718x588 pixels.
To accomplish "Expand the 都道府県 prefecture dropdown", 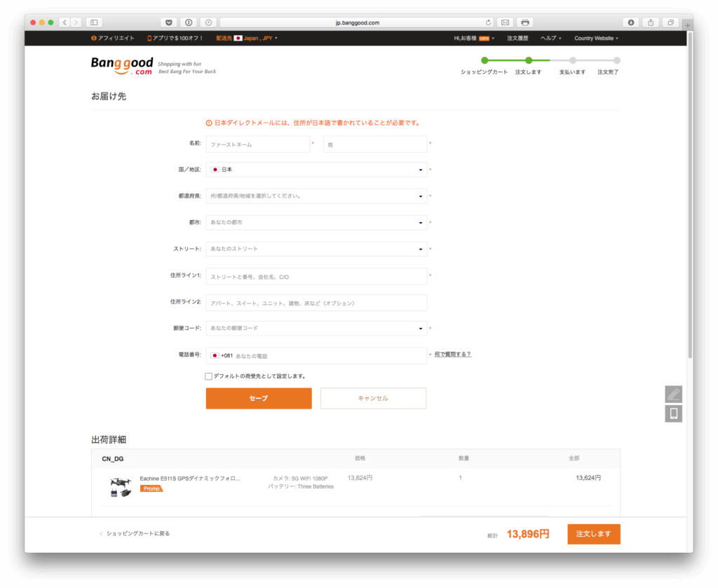I will coord(316,196).
